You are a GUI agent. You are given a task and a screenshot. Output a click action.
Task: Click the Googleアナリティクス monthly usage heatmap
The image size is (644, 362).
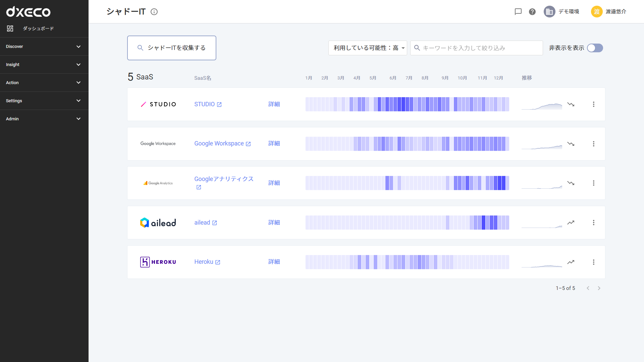(407, 183)
